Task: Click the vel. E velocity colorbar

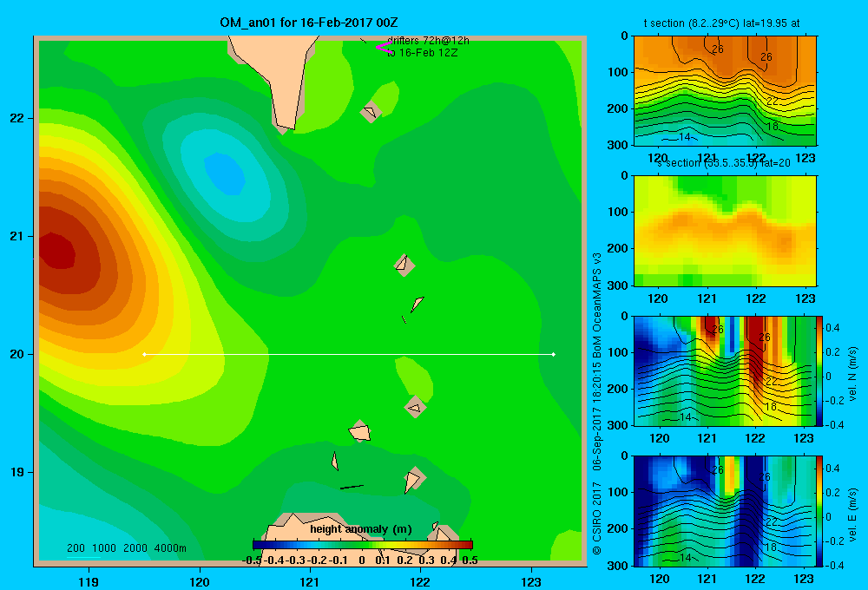Action: 819,511
